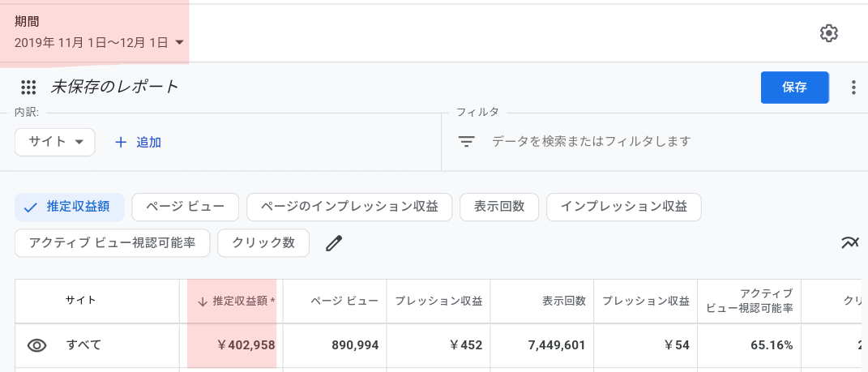868x372 pixels.
Task: Toggle visibility eye for すべて row
Action: point(37,345)
